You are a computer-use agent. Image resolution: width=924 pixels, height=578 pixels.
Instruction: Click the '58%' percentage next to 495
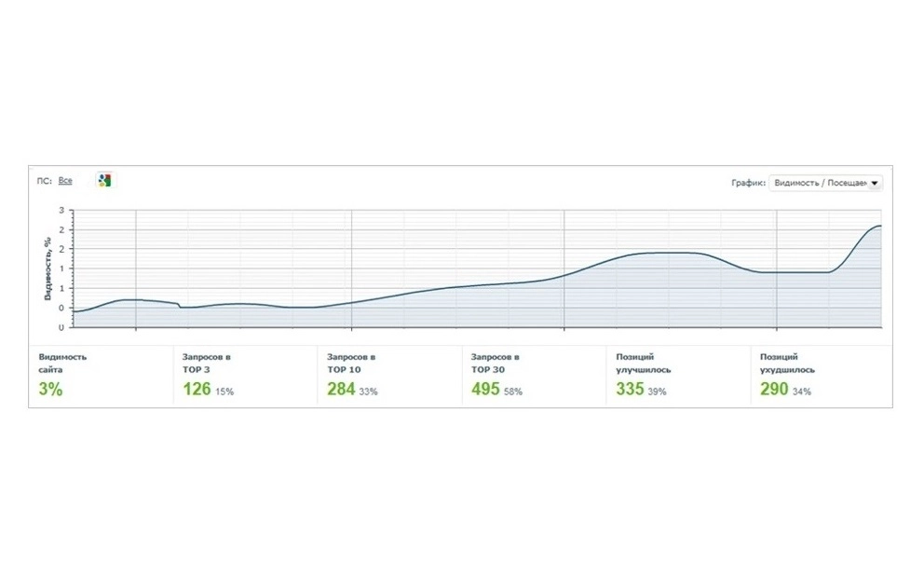point(513,392)
